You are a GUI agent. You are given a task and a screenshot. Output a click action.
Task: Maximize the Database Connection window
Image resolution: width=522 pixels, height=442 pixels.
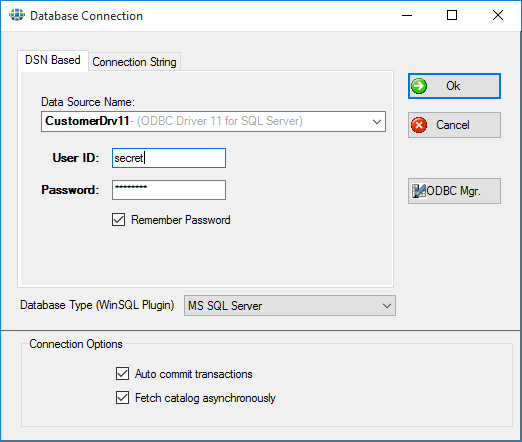click(452, 15)
